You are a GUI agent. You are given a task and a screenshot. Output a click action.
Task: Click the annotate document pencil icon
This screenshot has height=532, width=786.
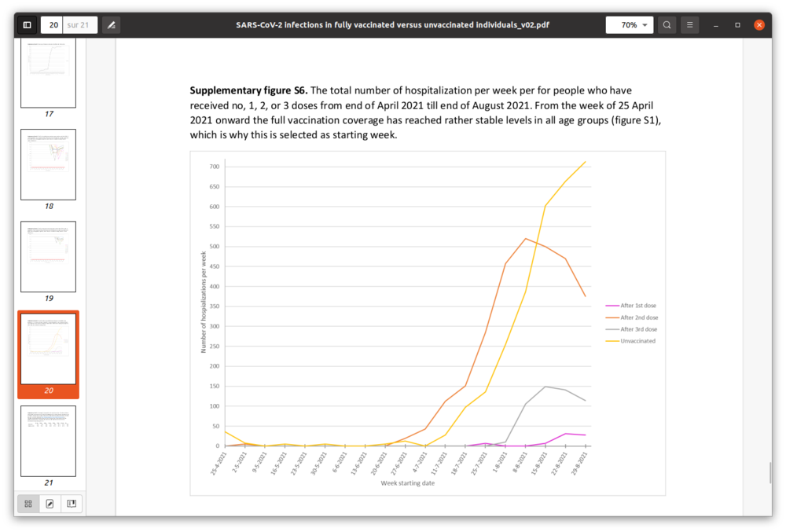click(x=111, y=25)
